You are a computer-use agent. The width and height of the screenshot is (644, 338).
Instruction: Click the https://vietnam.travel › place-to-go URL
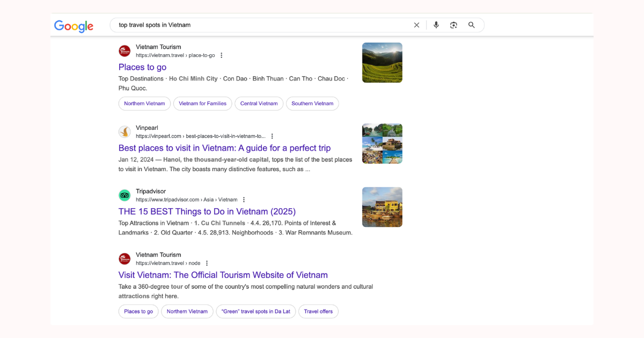(x=175, y=55)
